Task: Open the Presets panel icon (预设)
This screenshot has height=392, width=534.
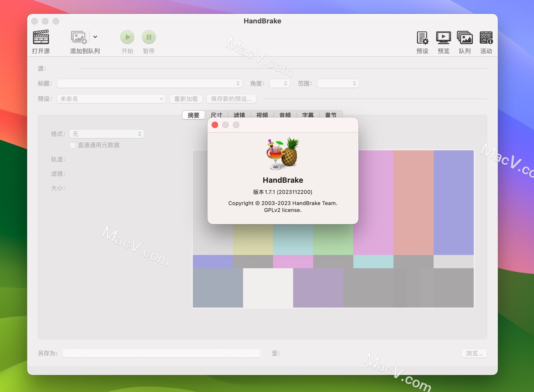Action: tap(422, 38)
